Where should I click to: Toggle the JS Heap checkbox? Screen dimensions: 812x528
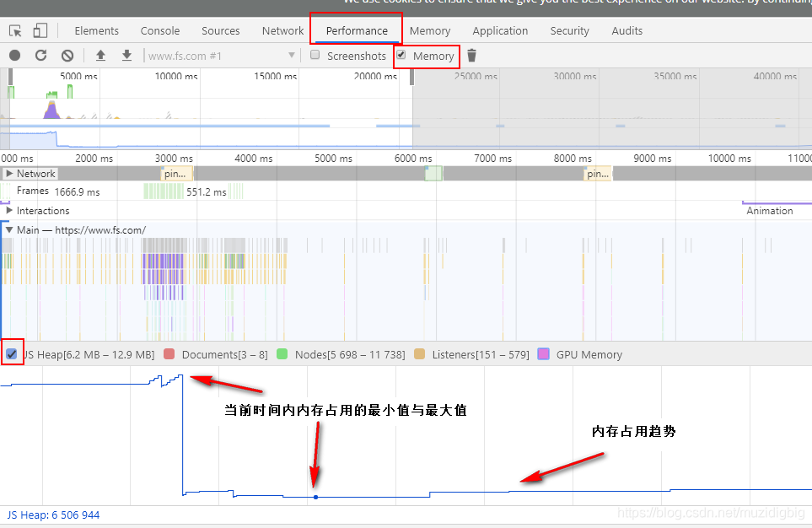12,354
